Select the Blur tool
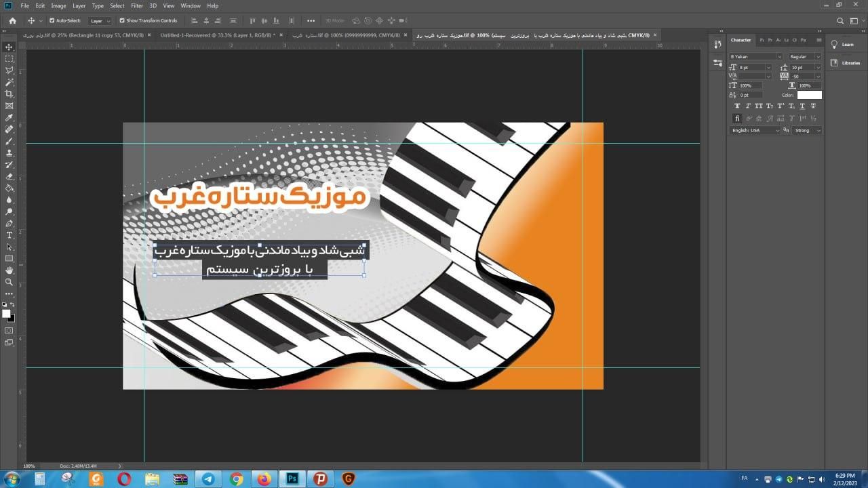The height and width of the screenshot is (488, 868). coord(9,200)
